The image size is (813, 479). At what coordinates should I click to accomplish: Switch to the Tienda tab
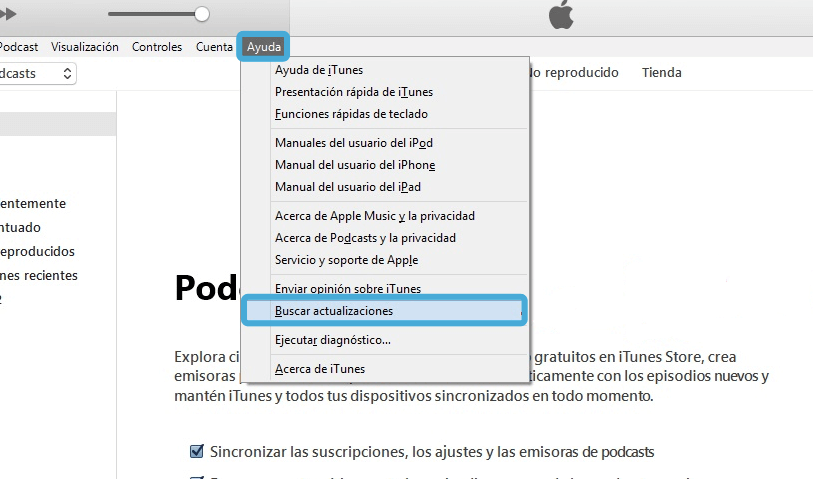click(662, 73)
